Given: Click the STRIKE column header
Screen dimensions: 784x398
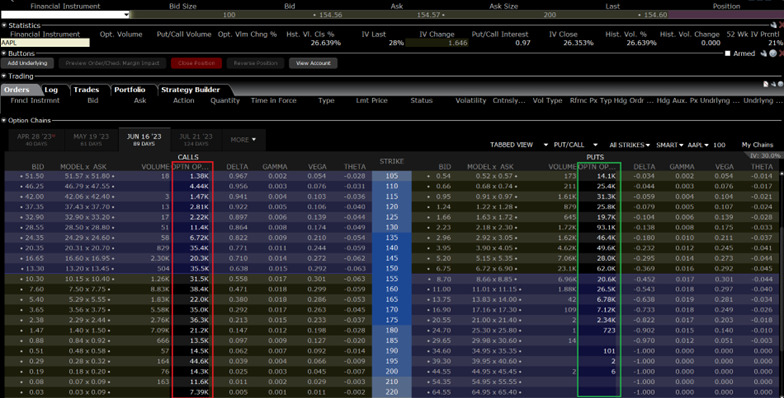Looking at the screenshot, I should (x=392, y=162).
